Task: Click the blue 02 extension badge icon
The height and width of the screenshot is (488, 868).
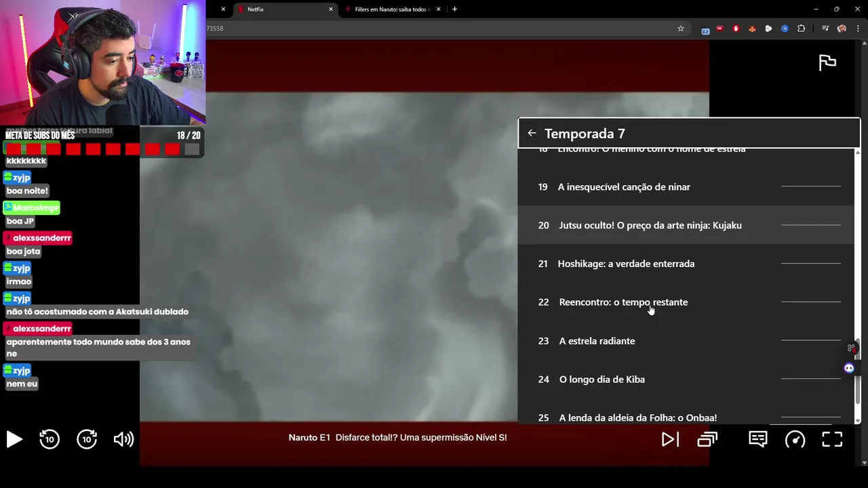Action: tap(705, 30)
